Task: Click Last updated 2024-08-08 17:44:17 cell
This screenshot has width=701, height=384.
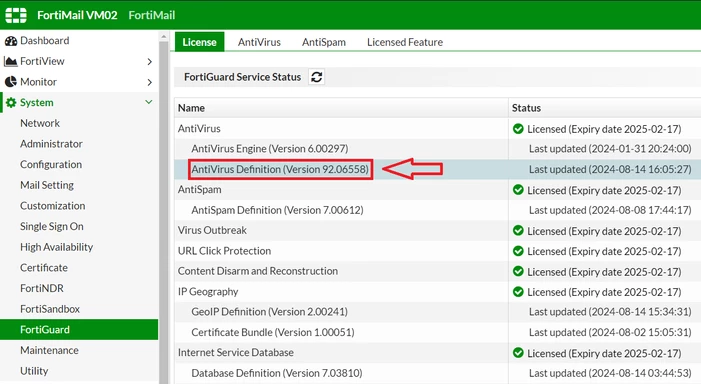Action: pyautogui.click(x=610, y=210)
